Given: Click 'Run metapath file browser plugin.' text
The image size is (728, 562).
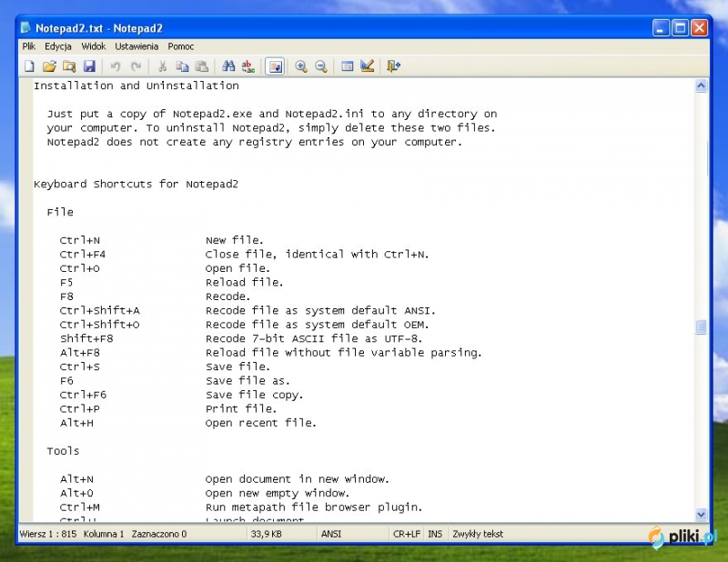Looking at the screenshot, I should (314, 507).
